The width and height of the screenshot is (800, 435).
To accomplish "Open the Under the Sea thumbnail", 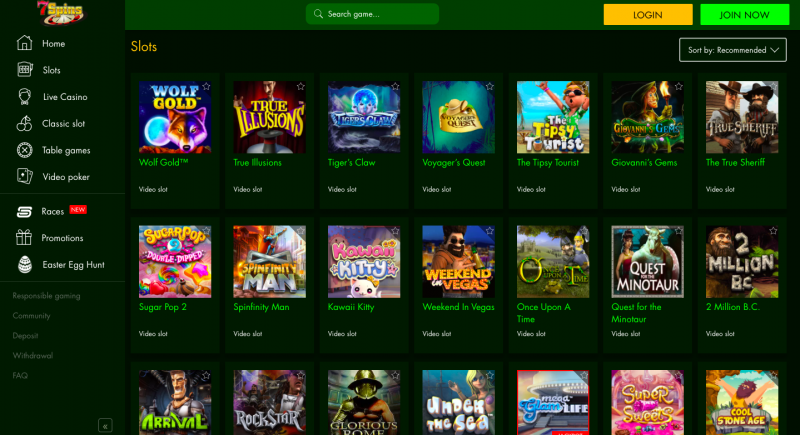I will [x=459, y=402].
